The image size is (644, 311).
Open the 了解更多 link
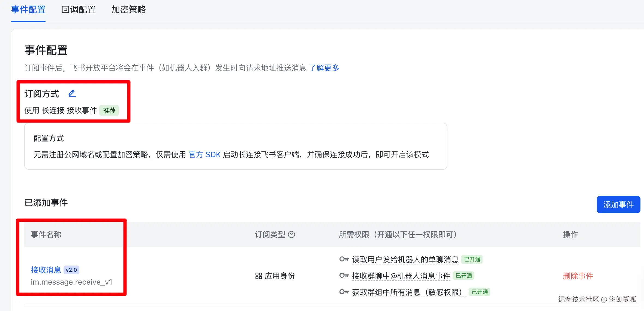(x=324, y=68)
